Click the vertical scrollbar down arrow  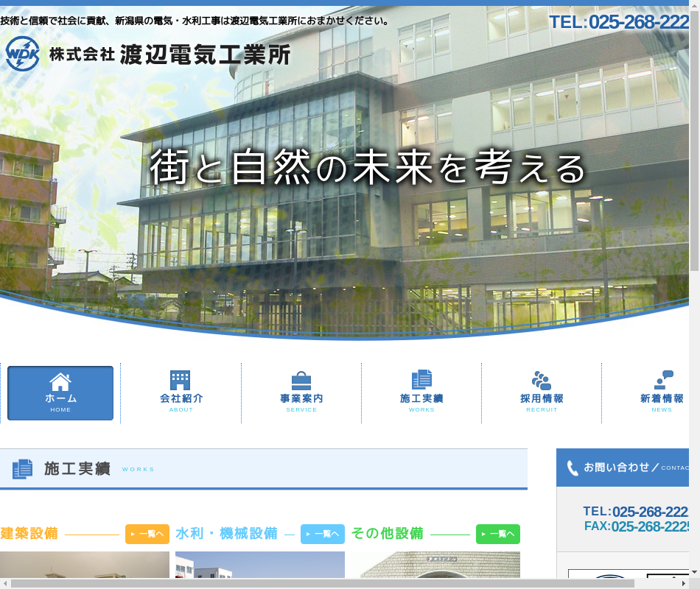(694, 571)
